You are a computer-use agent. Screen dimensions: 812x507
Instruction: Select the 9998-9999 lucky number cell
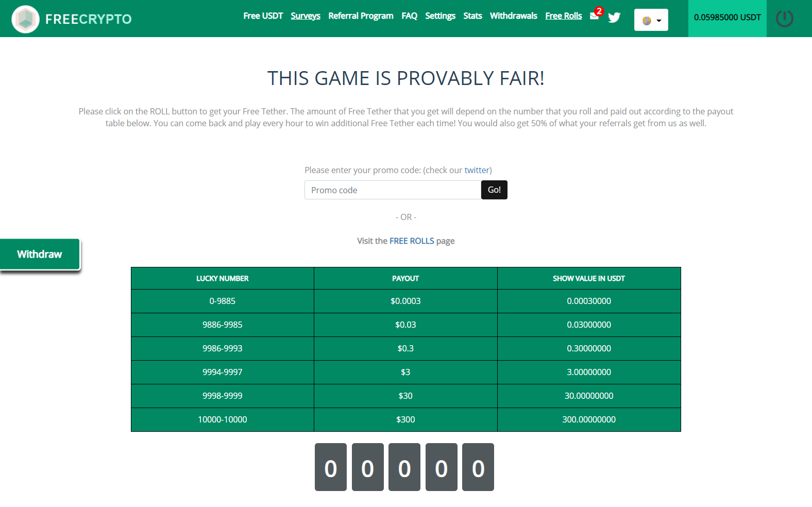[x=223, y=396]
